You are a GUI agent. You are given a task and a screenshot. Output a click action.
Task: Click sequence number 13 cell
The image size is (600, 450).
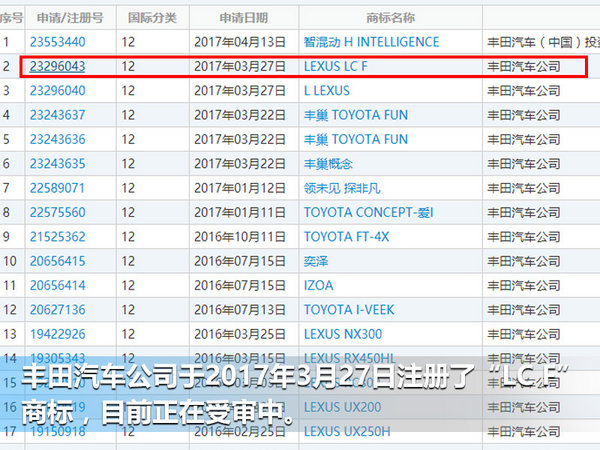point(10,334)
